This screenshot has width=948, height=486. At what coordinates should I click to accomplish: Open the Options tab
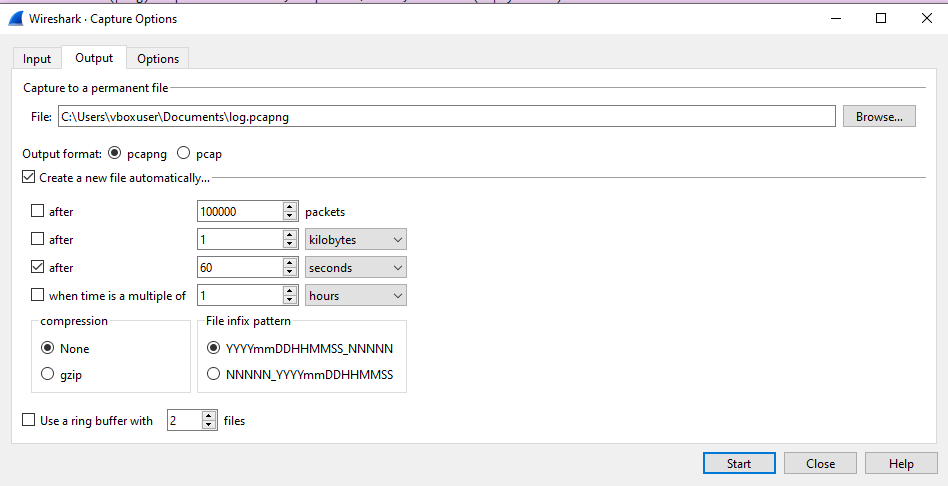click(x=158, y=59)
